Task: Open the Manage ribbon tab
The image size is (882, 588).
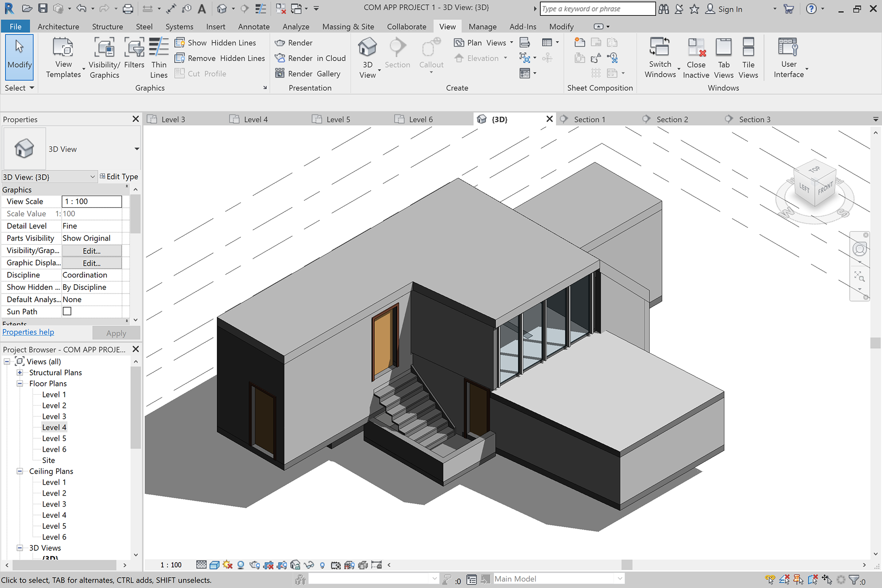Action: 482,27
